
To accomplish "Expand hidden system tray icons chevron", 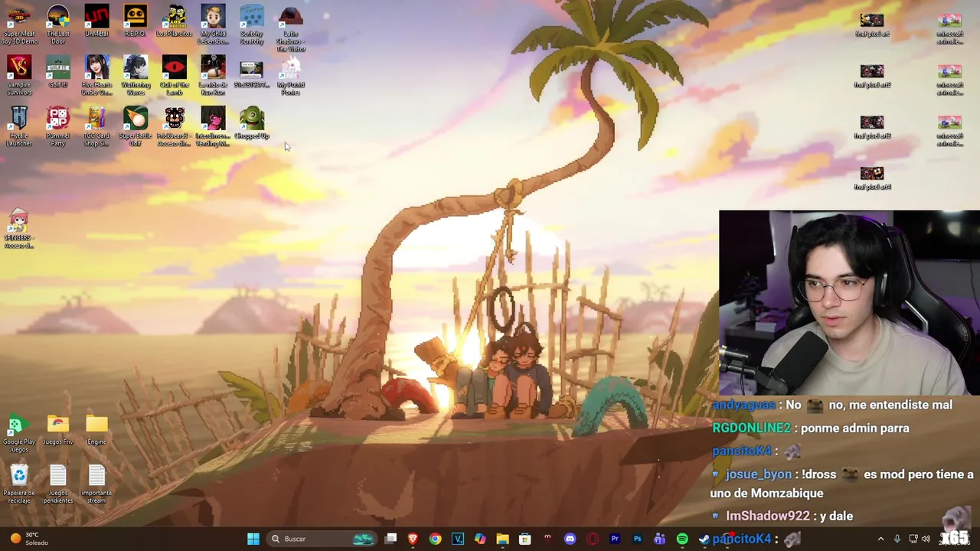I will click(880, 539).
